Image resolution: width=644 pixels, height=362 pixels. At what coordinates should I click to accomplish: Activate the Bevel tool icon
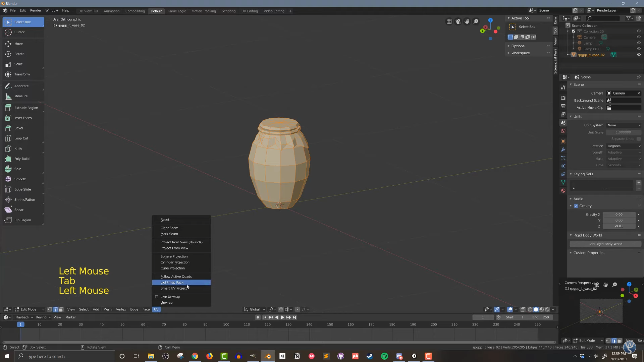(x=8, y=128)
